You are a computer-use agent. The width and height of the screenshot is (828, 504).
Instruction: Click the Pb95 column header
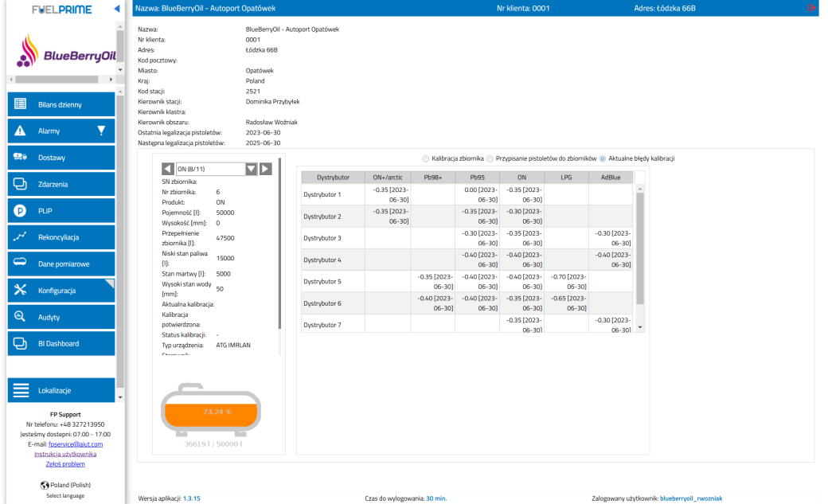(477, 177)
